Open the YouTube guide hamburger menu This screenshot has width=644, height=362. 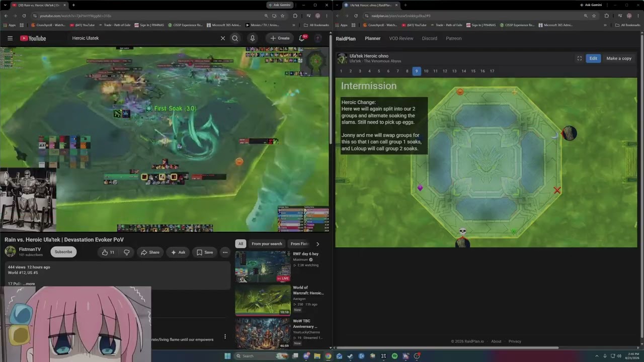click(10, 38)
